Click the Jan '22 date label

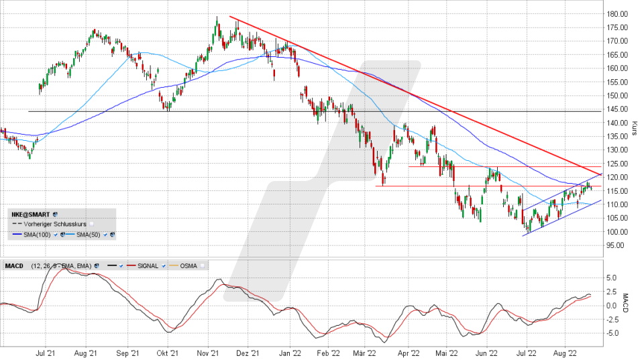click(x=290, y=353)
